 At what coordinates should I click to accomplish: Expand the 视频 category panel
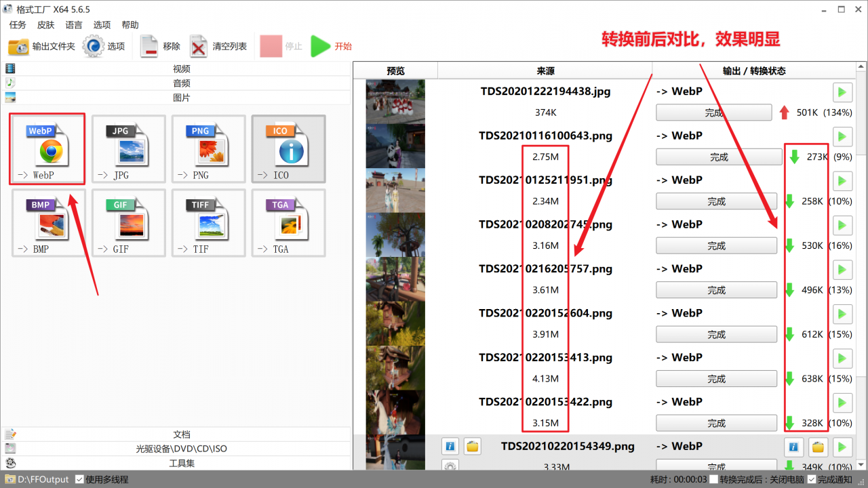182,68
